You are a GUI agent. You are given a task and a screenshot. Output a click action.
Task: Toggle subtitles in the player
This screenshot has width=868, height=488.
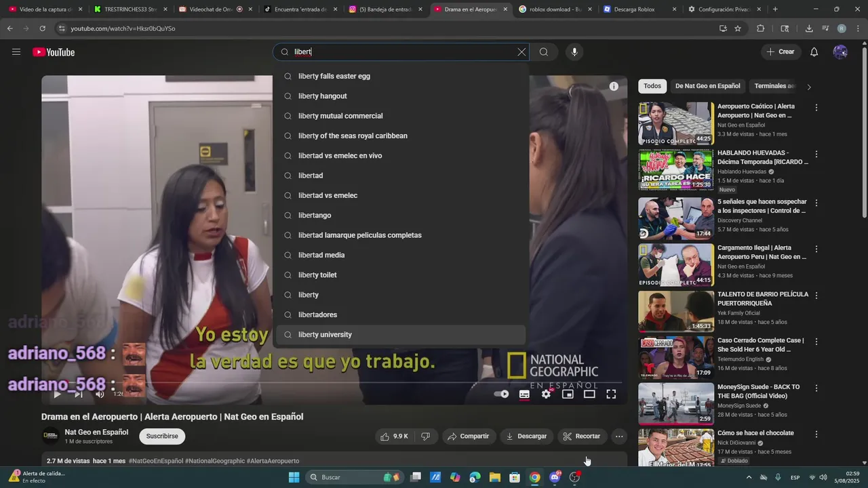524,394
